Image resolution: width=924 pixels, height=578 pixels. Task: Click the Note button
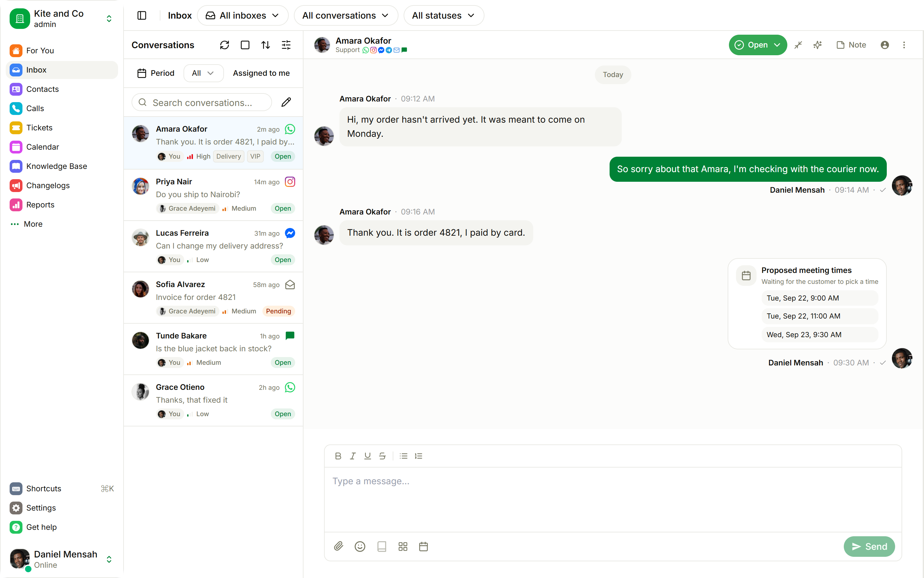point(851,45)
